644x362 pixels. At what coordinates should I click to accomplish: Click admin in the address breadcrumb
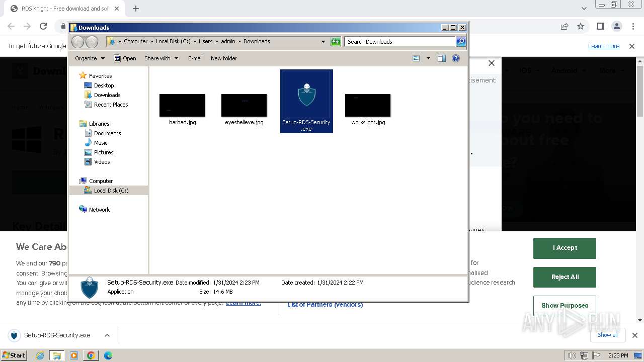(228, 42)
